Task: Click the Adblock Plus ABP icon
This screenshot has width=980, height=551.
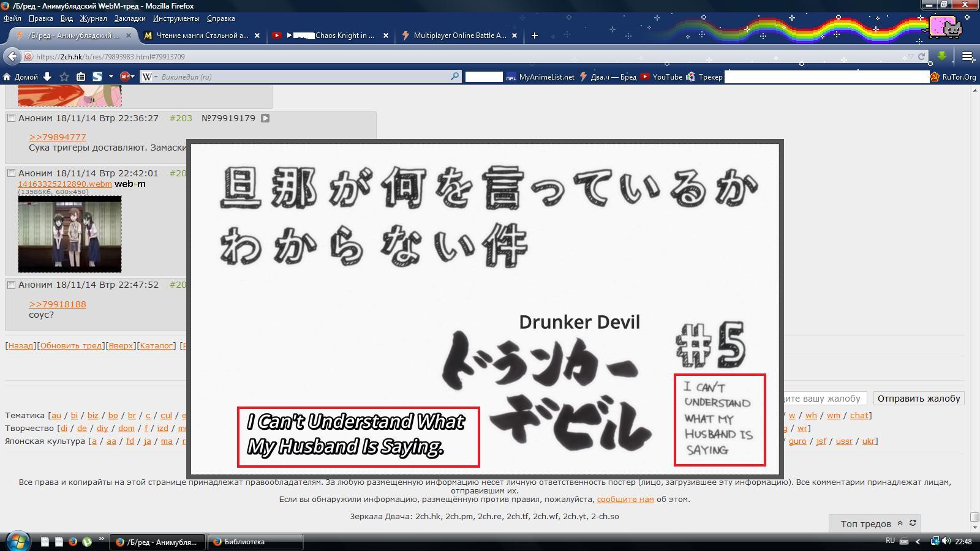Action: pos(125,77)
